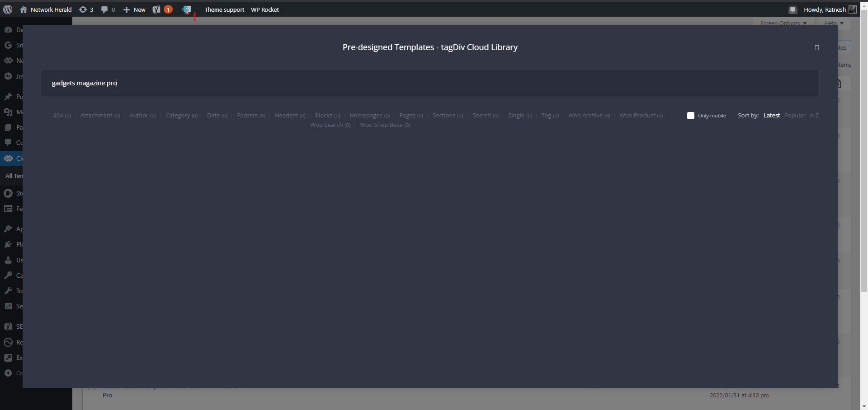Filter templates by Tag
868x410 pixels.
550,116
